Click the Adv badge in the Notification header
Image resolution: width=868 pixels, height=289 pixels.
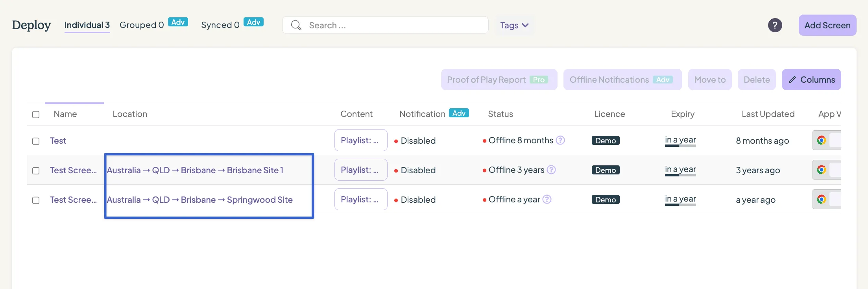[459, 113]
